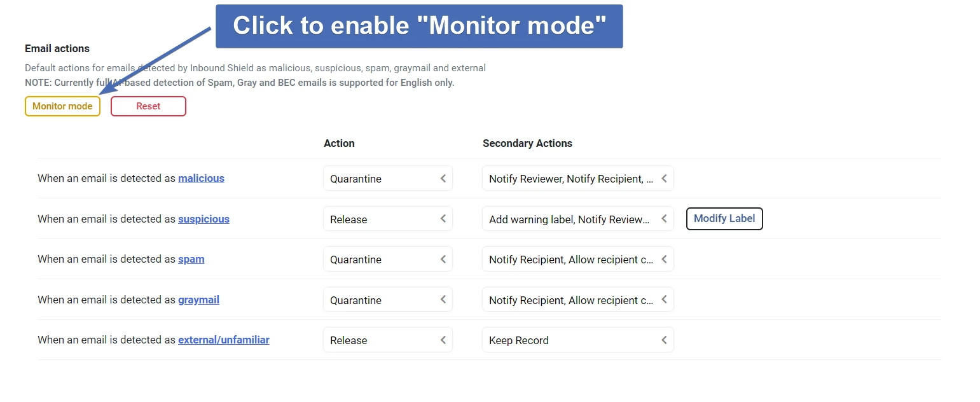Open the suspicious email Action dropdown
Image resolution: width=980 pixels, height=402 pixels.
pyautogui.click(x=387, y=219)
